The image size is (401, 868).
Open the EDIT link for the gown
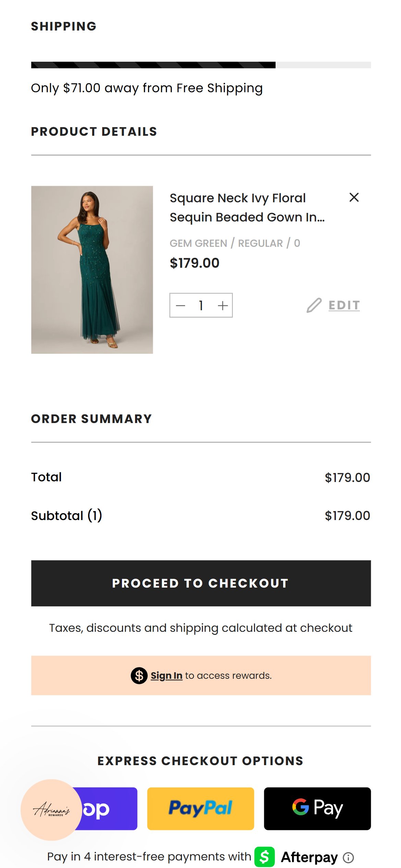coord(344,305)
